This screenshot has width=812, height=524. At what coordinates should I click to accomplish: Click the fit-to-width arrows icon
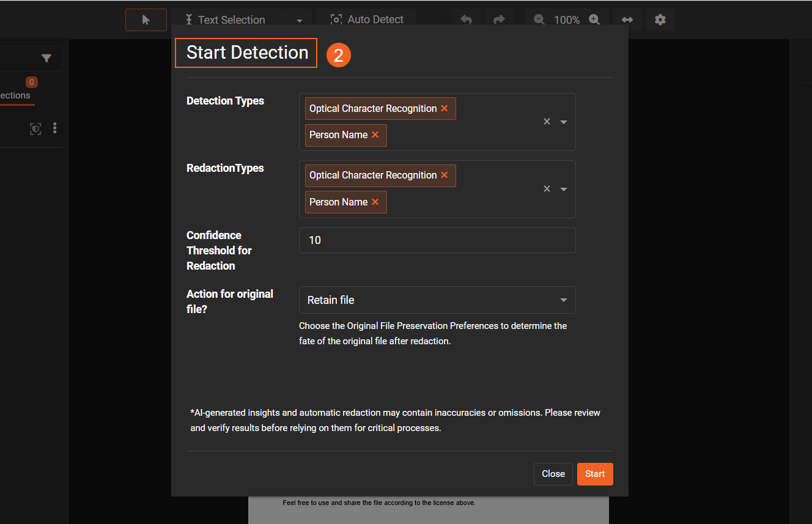click(627, 20)
